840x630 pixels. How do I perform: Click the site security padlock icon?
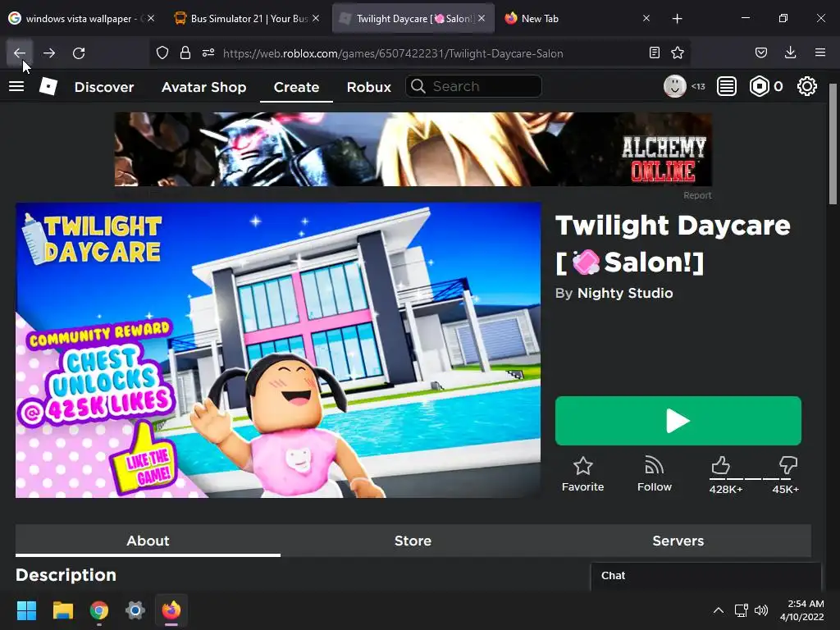(185, 53)
